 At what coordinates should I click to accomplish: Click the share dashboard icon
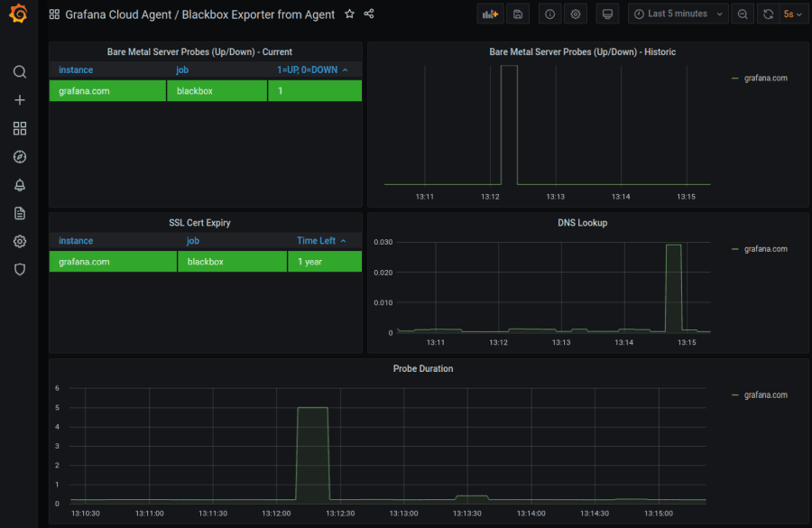pos(369,14)
